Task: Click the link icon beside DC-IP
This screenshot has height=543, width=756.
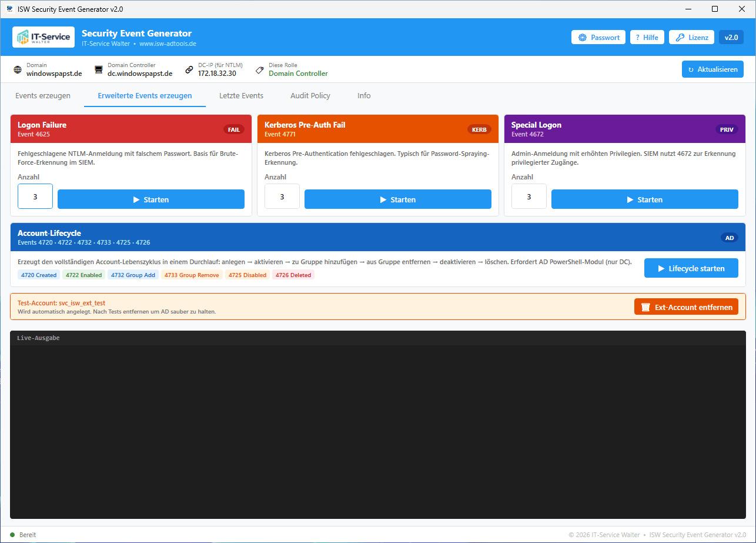Action: pyautogui.click(x=189, y=70)
